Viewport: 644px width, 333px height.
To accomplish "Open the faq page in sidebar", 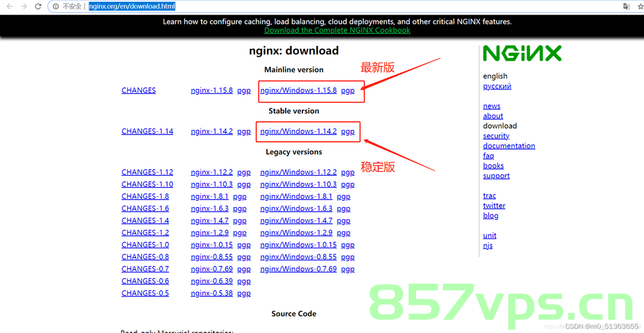I will [x=488, y=156].
